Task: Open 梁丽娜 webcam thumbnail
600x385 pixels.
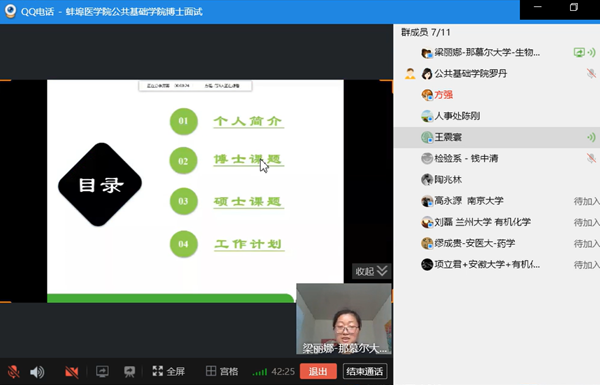Action: [344, 319]
